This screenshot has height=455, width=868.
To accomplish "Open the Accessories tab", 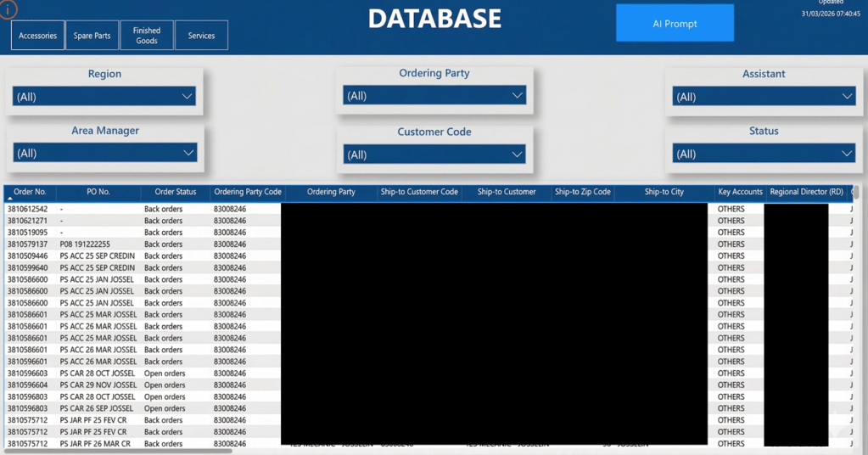I will [37, 36].
